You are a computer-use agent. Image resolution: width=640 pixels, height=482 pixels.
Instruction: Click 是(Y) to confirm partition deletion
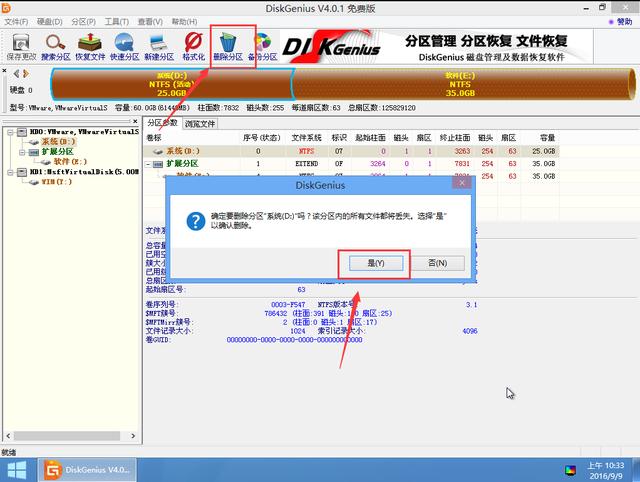click(x=376, y=263)
